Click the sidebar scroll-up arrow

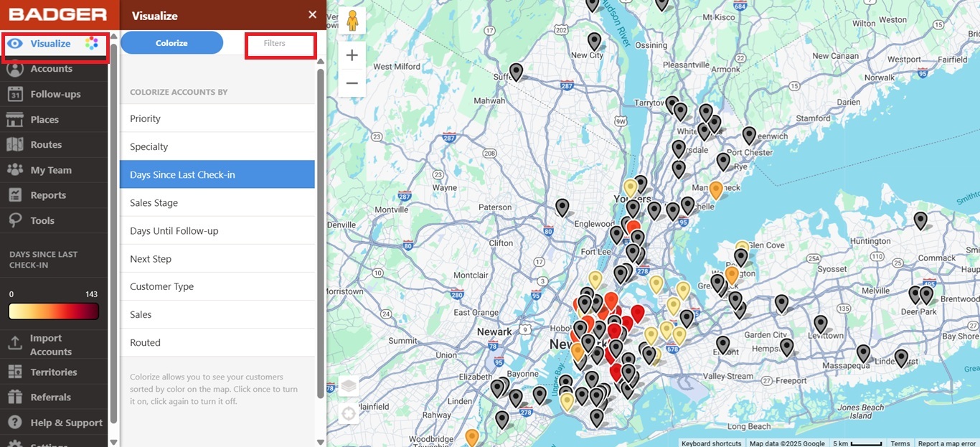point(113,37)
